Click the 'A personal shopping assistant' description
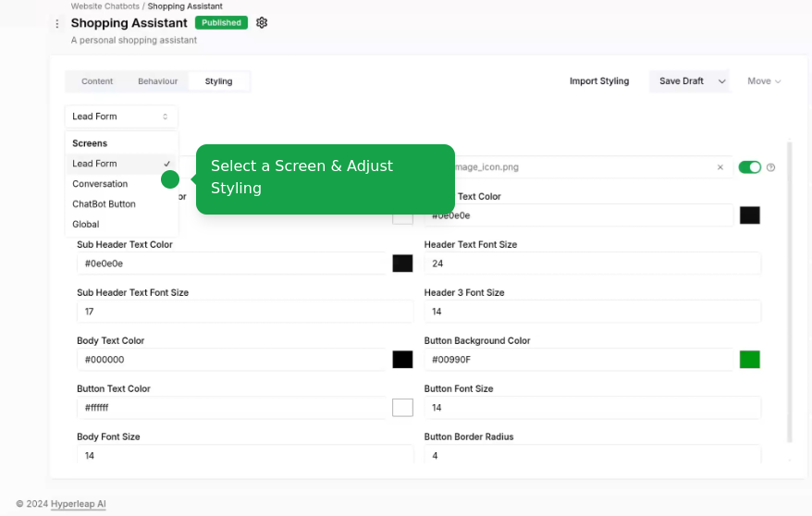The width and height of the screenshot is (812, 516). coord(133,41)
